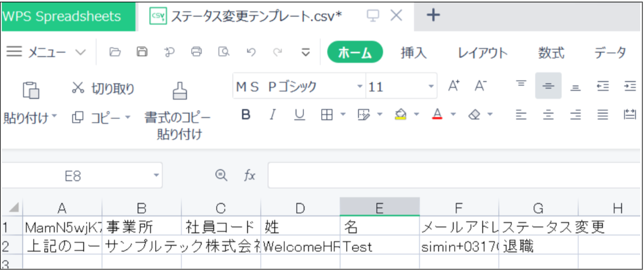Click the justify alignment icon

point(603,115)
